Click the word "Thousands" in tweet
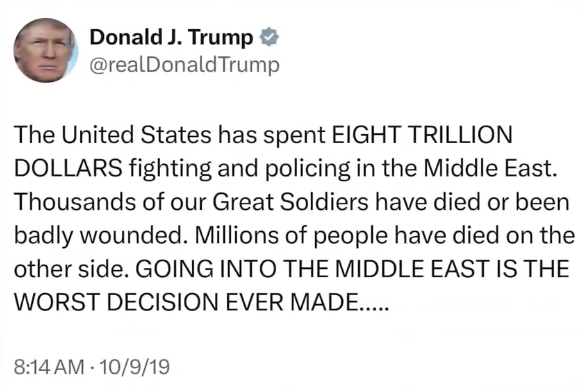 [75, 202]
